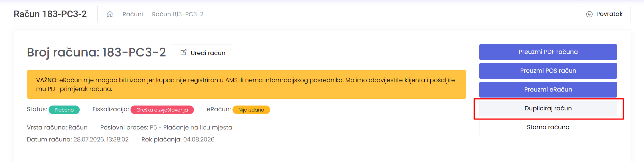This screenshot has width=644, height=162.
Task: Click the Račun 183-PC3-2 breadcrumb item
Action: (178, 14)
